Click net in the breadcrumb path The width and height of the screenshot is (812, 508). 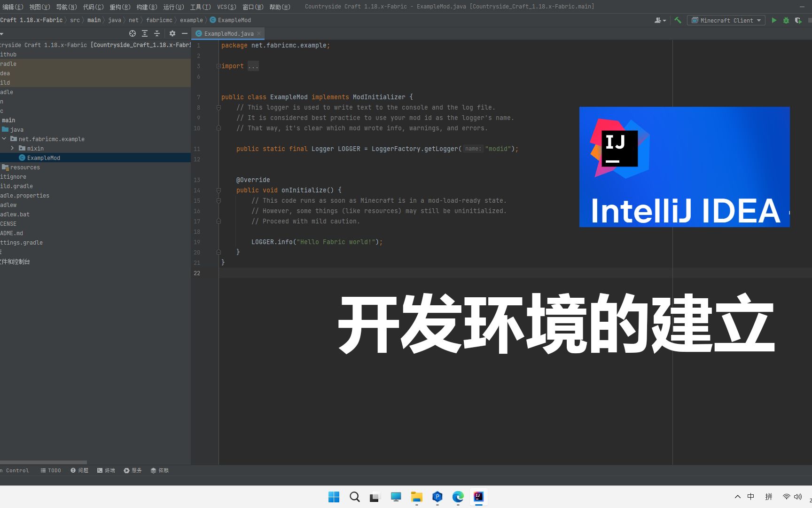pos(133,20)
